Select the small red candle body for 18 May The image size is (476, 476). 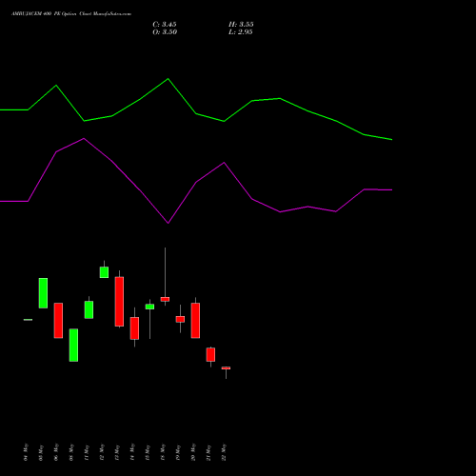click(x=165, y=299)
